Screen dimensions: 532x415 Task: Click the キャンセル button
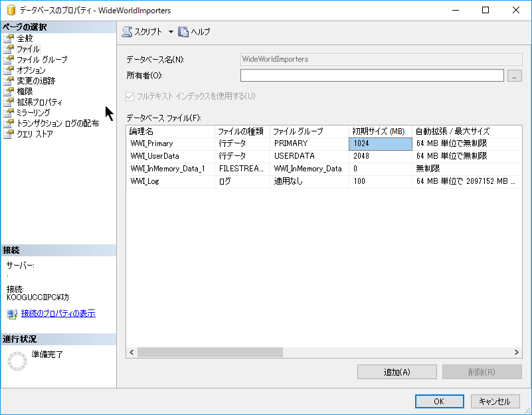point(495,402)
